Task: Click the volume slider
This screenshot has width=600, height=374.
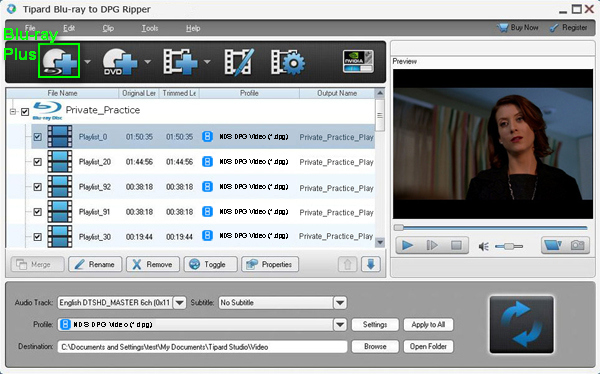Action: coord(509,246)
